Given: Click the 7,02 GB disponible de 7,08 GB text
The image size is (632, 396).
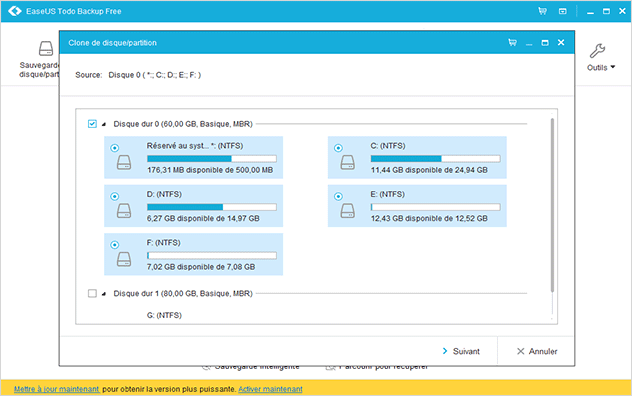Looking at the screenshot, I should coord(201,267).
